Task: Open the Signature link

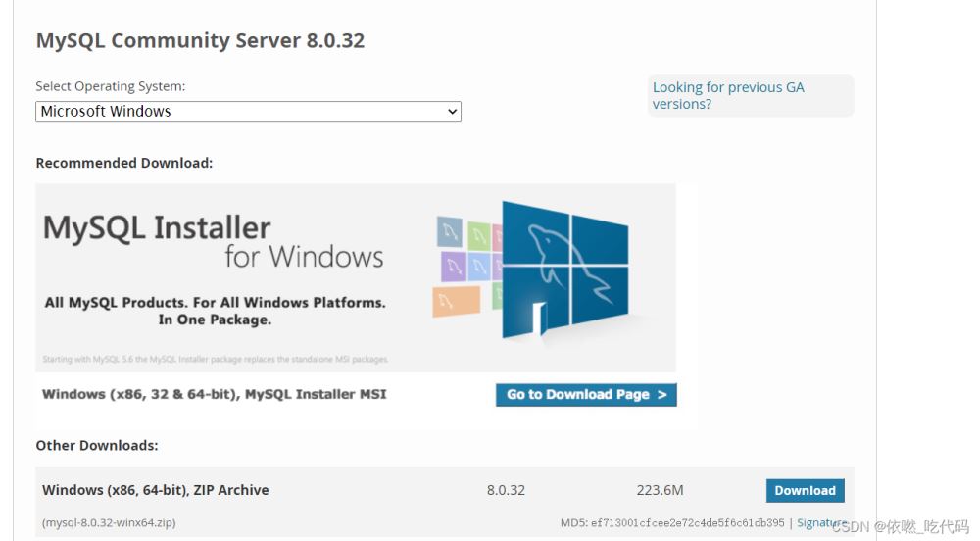Action: coord(821,523)
